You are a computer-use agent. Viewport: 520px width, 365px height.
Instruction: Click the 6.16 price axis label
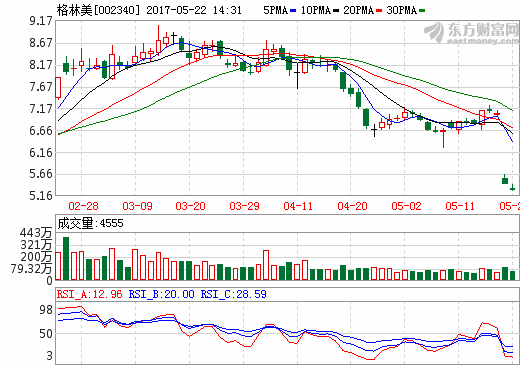(x=41, y=153)
